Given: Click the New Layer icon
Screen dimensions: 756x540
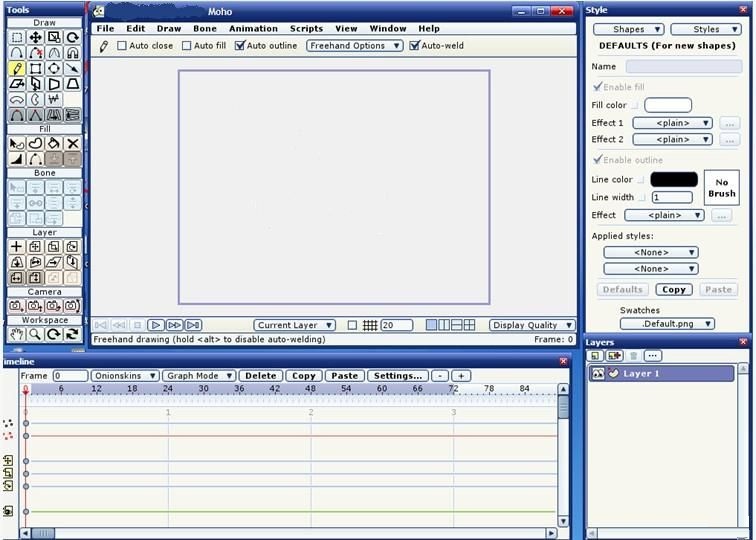Looking at the screenshot, I should 594,356.
